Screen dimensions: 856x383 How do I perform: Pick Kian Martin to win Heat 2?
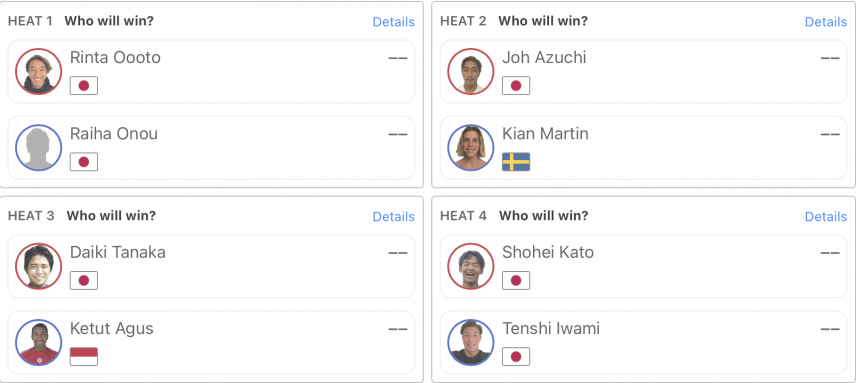(644, 148)
